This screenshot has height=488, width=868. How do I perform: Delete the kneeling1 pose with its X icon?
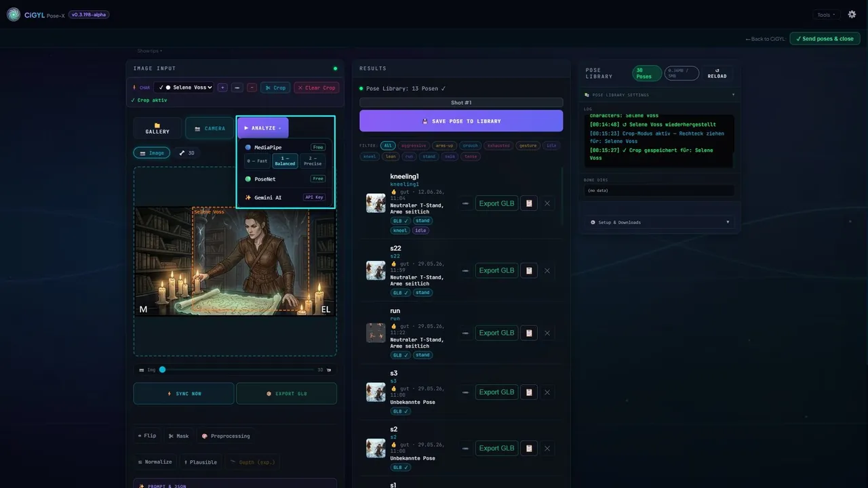coord(547,203)
